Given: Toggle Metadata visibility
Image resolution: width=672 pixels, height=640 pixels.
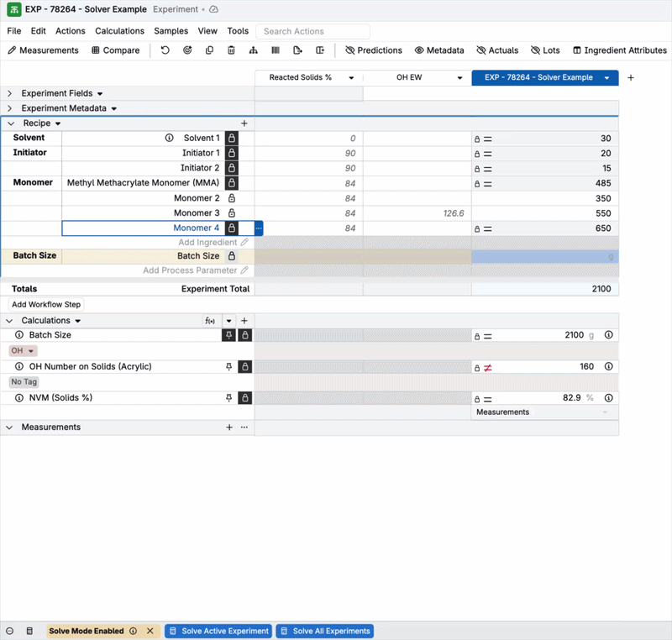Looking at the screenshot, I should [439, 50].
